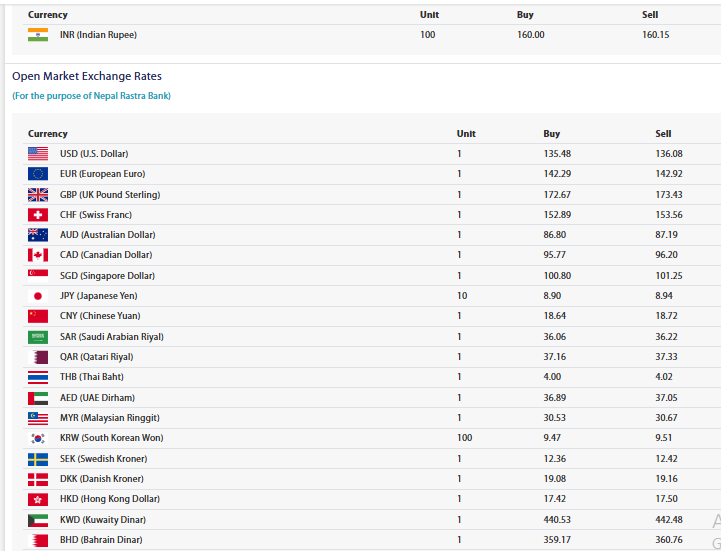The width and height of the screenshot is (721, 551).
Task: Select the Open Market Exchange Rates heading
Action: (x=87, y=76)
